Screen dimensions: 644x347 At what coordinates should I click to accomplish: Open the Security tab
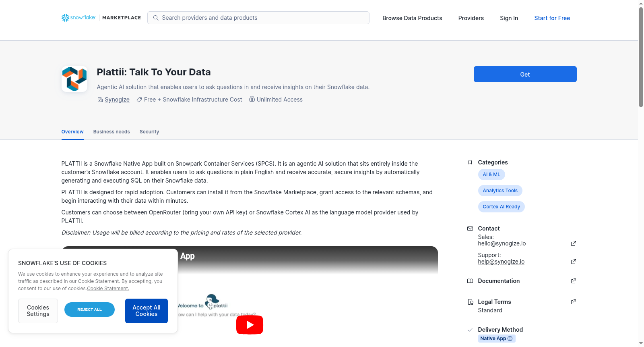[149, 132]
